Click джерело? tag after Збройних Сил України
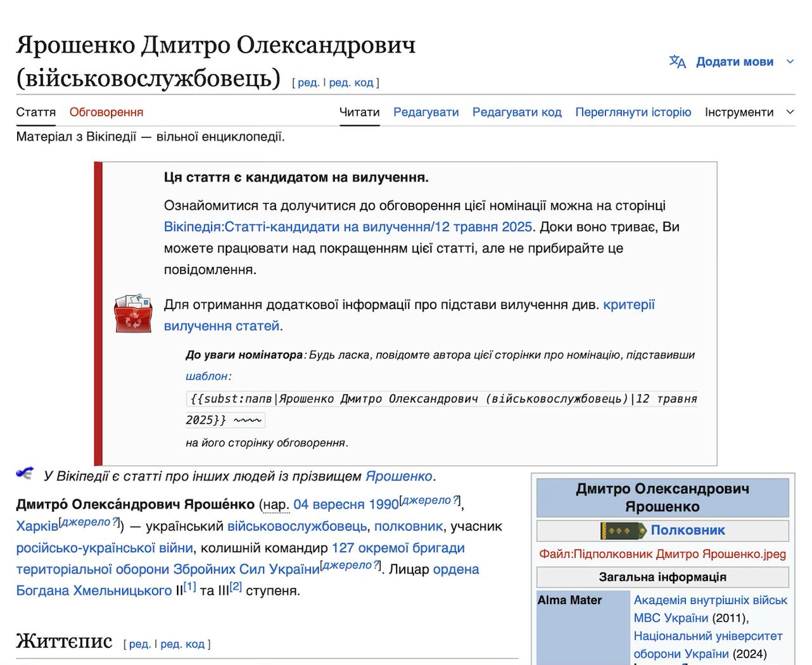 [350, 565]
